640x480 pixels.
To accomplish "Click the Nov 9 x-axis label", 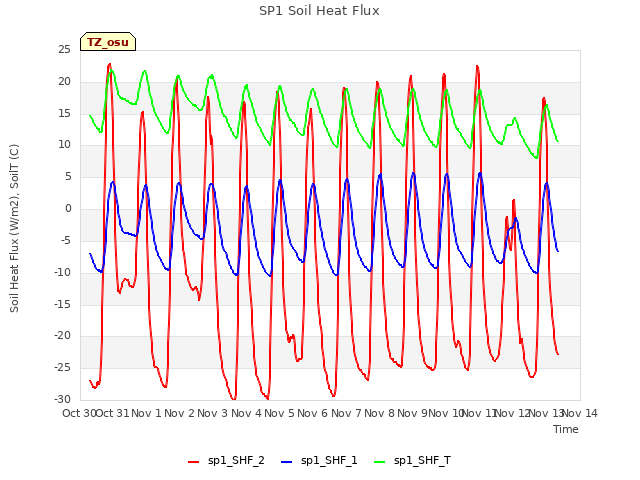I will click(x=412, y=413).
